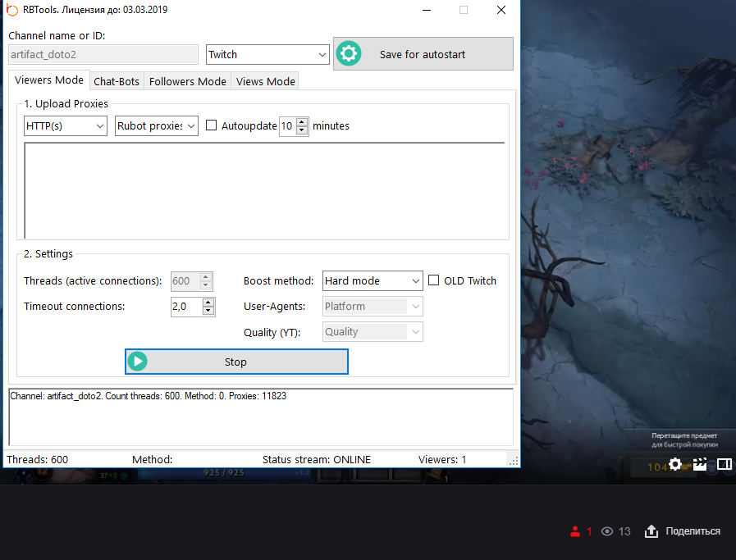This screenshot has height=560, width=736.
Task: Toggle theater mode icon in video player
Action: tap(724, 464)
